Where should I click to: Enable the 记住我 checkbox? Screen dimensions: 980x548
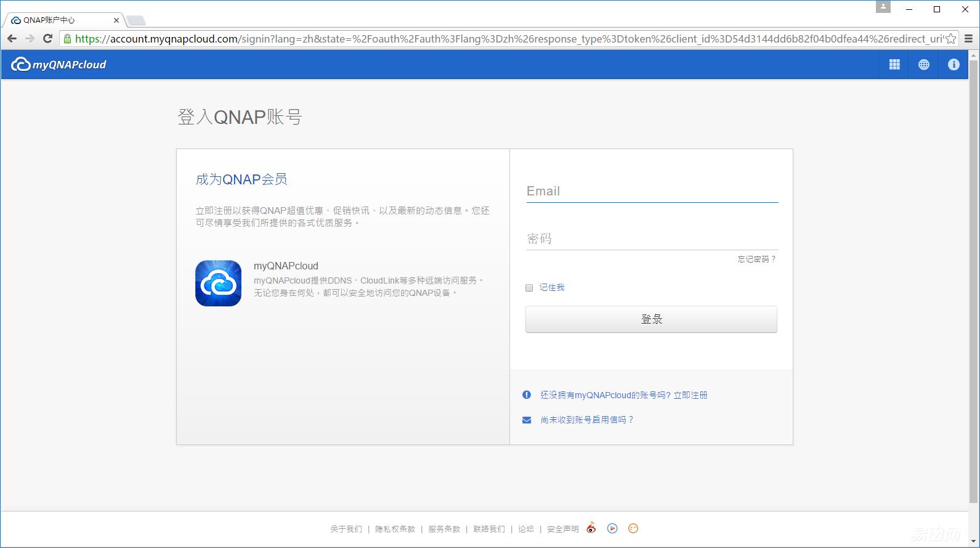coord(529,288)
